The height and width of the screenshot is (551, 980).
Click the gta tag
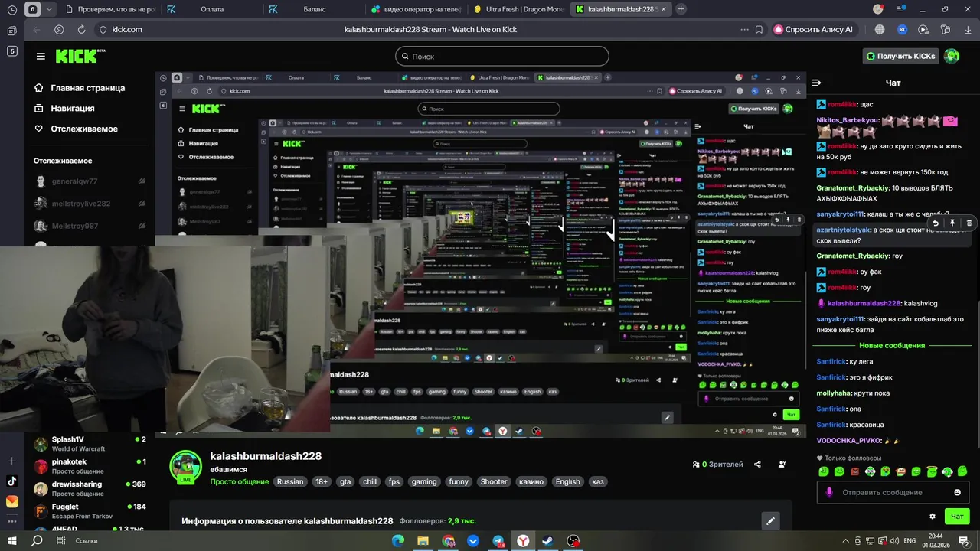tap(345, 481)
